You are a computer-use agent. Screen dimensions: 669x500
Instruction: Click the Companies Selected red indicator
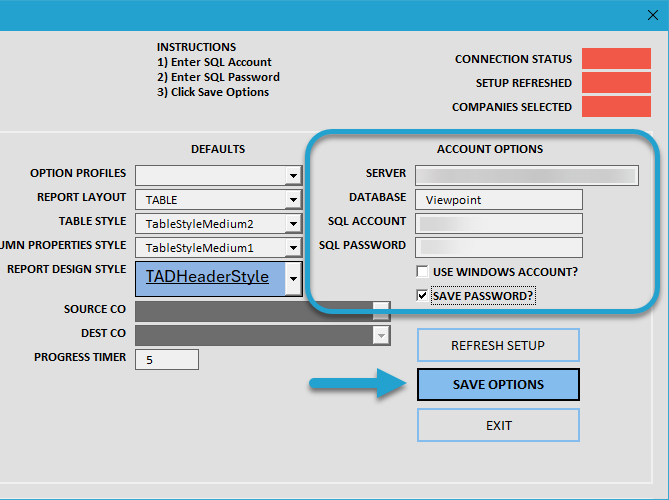[x=616, y=106]
